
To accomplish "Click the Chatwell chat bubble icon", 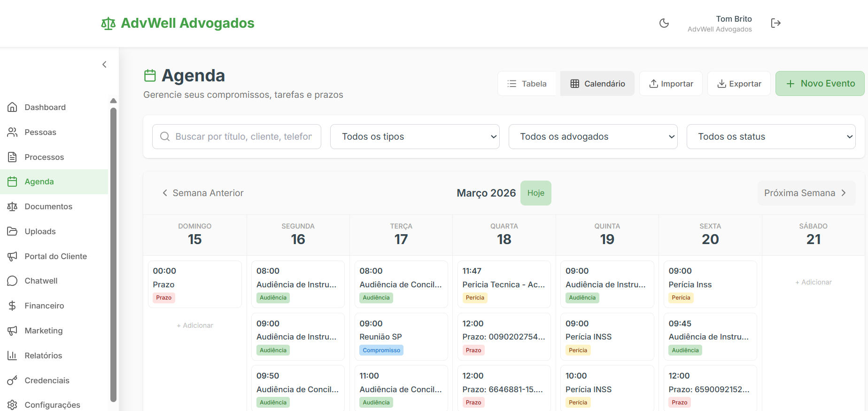I will point(12,281).
